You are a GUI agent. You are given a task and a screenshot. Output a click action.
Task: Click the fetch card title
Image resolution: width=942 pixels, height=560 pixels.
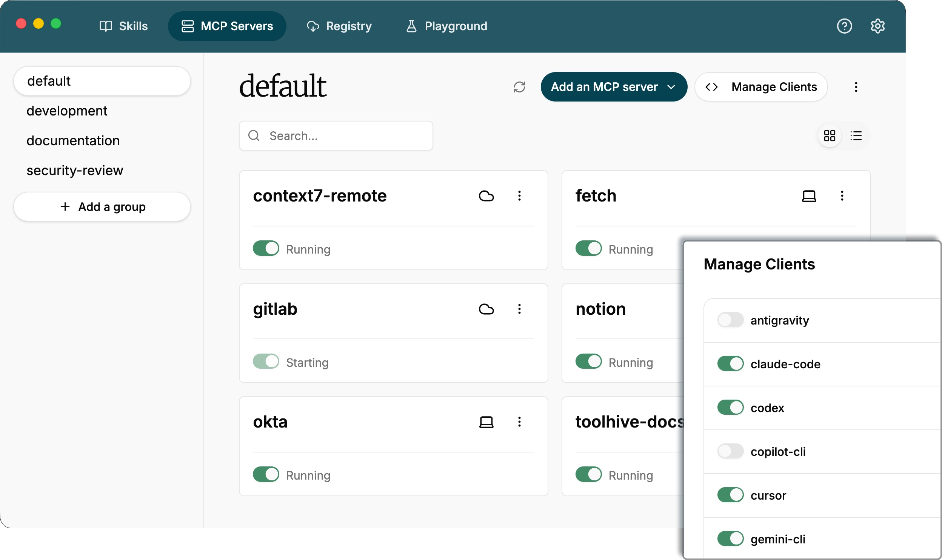[596, 195]
